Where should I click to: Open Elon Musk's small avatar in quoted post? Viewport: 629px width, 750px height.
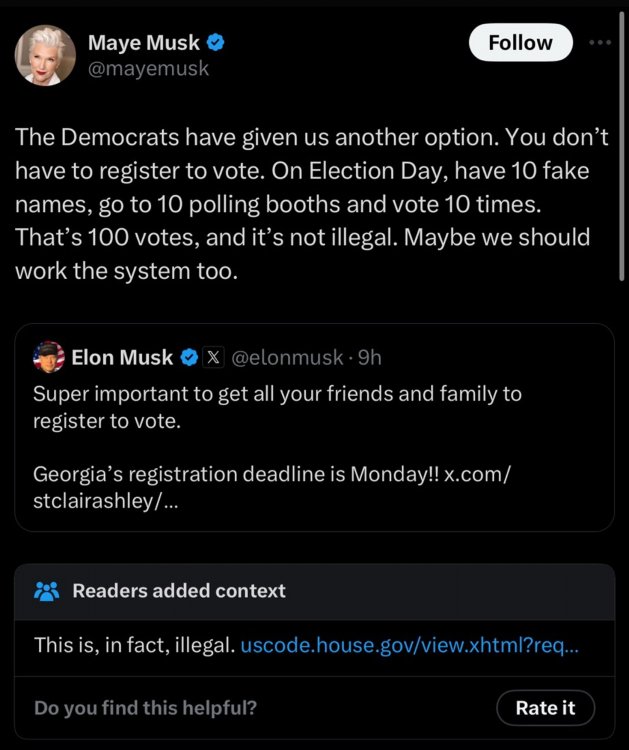click(x=49, y=356)
